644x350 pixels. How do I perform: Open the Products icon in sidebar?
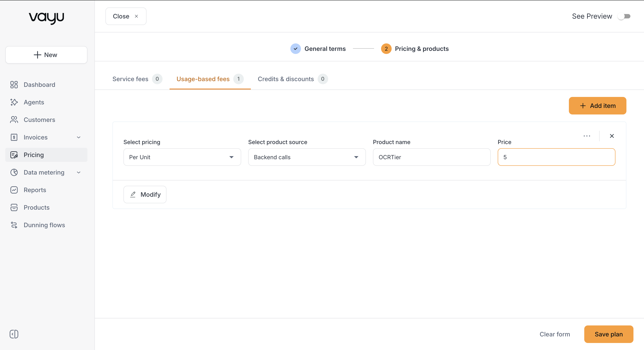tap(14, 207)
